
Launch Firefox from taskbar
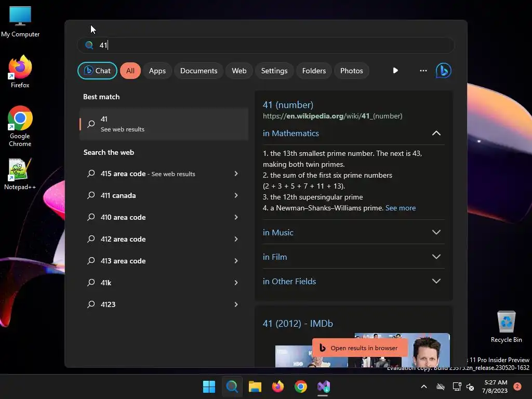[278, 387]
